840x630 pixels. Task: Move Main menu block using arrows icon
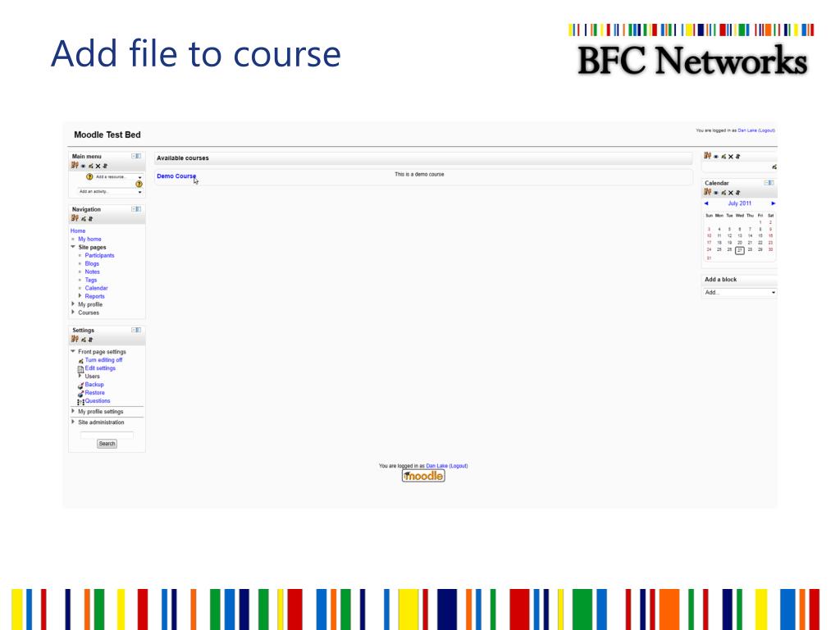105,166
